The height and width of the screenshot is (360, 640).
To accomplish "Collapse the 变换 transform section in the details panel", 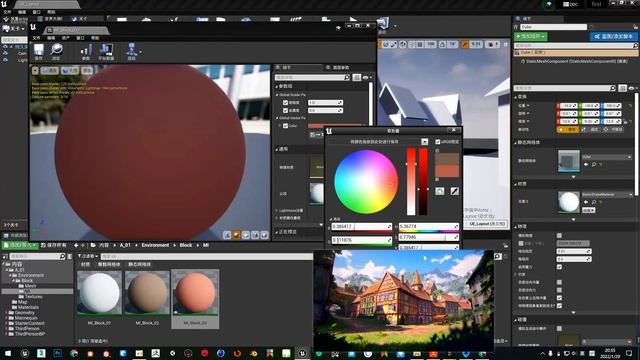I will [516, 97].
